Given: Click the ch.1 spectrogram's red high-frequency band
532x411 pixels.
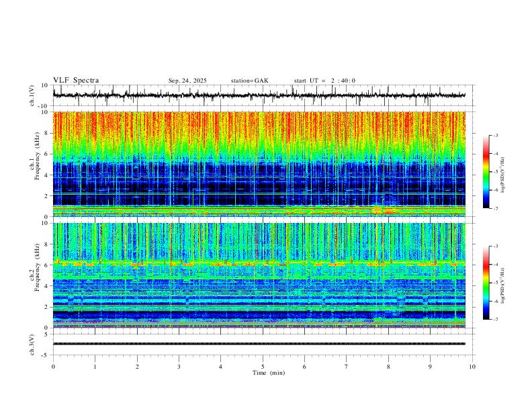Looking at the screenshot, I should click(259, 127).
